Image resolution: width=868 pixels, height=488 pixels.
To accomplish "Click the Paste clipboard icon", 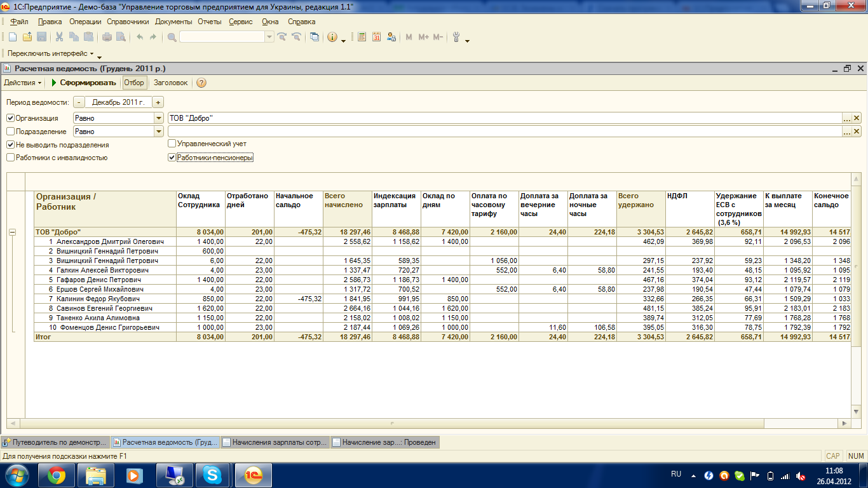I will click(x=88, y=37).
